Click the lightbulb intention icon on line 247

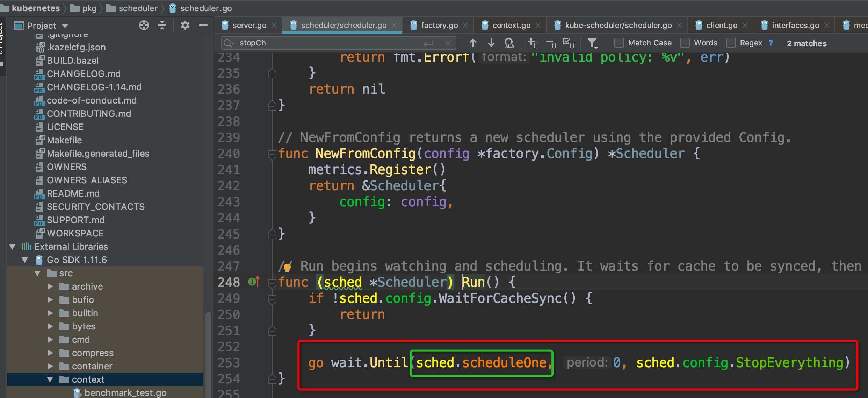(x=287, y=268)
